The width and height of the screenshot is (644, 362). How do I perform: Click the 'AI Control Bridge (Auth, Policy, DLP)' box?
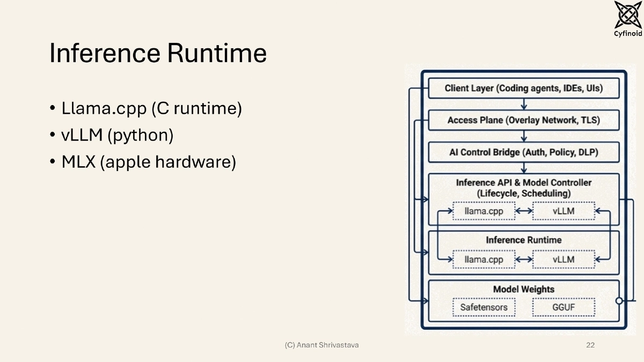click(523, 152)
